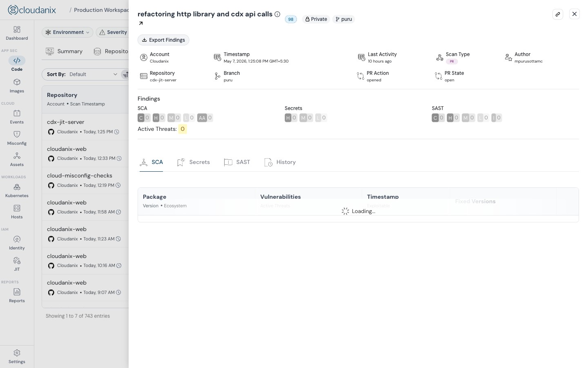
Task: Open the JIT sidebar icon
Action: (17, 260)
